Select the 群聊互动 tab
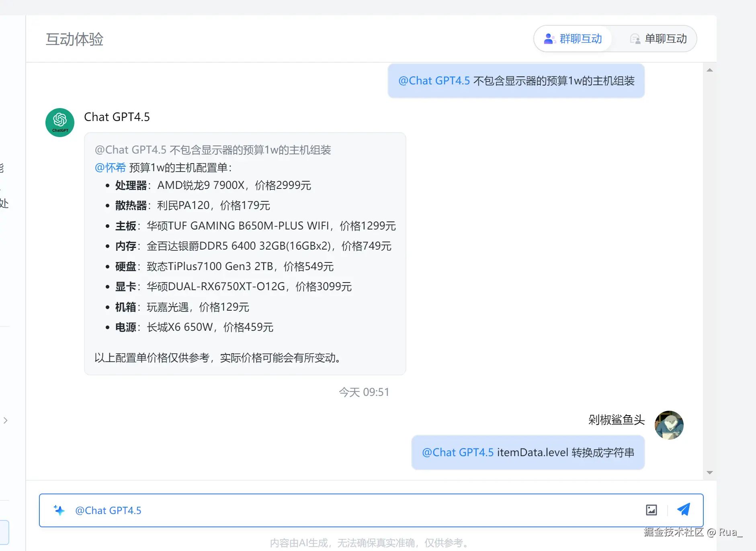 coord(580,39)
